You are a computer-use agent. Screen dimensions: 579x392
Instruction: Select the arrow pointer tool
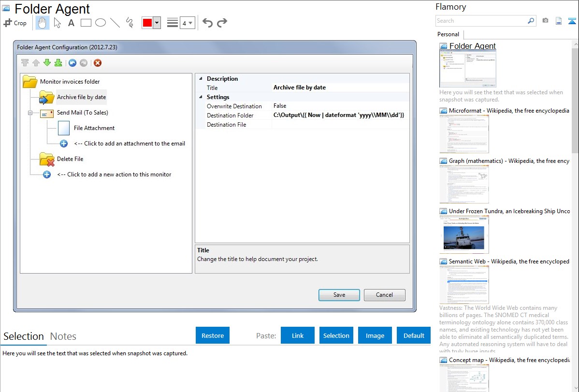(57, 23)
